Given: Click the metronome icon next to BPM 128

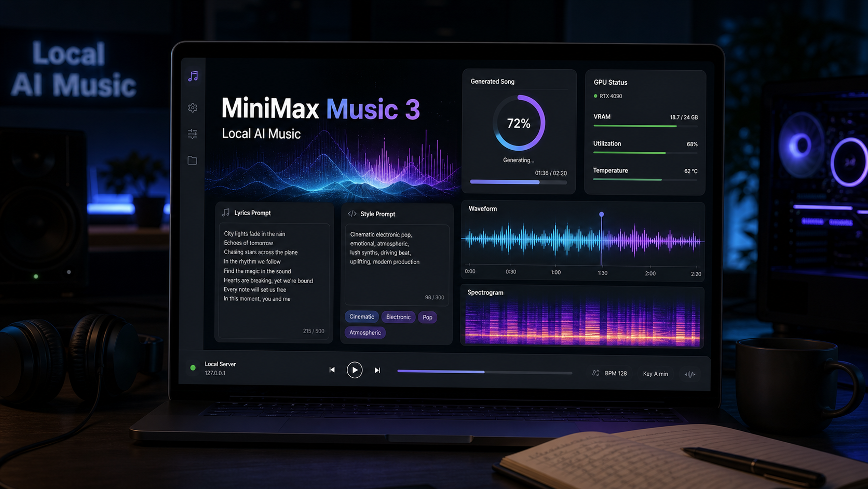Looking at the screenshot, I should point(596,373).
